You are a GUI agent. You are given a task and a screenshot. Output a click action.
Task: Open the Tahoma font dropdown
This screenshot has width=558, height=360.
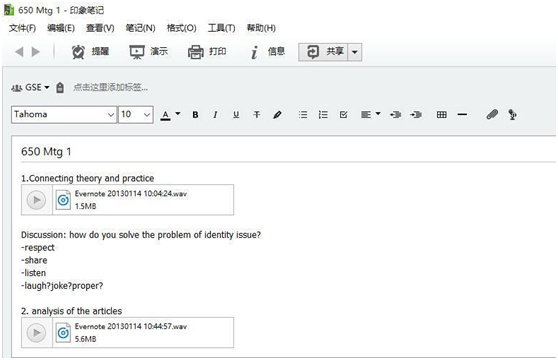point(64,115)
